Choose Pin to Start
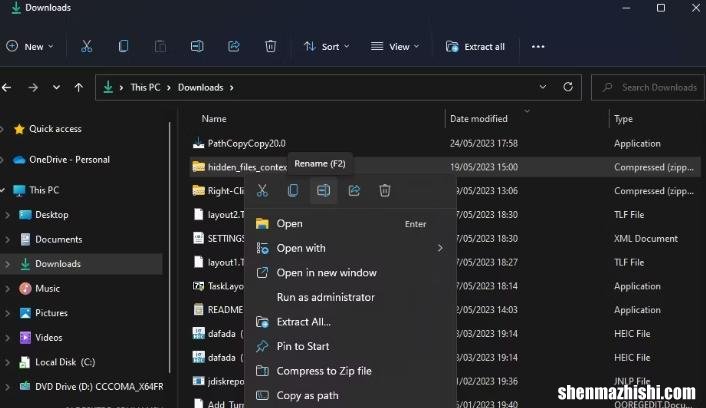 click(350, 346)
